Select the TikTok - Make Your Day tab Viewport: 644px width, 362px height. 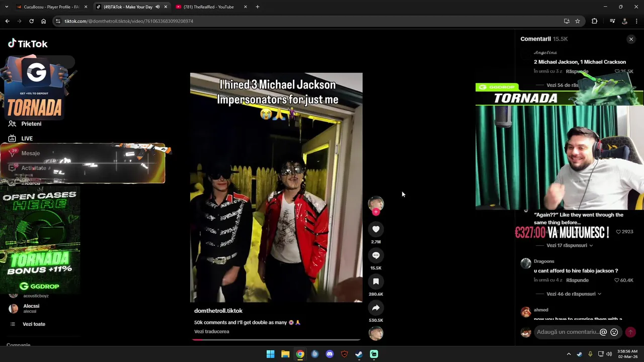(x=128, y=7)
